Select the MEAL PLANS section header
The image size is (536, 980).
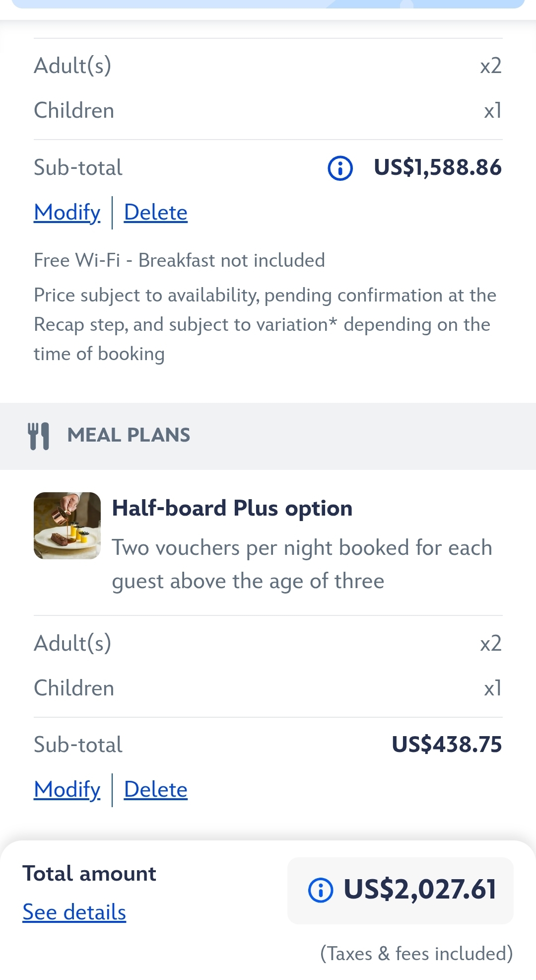click(129, 435)
